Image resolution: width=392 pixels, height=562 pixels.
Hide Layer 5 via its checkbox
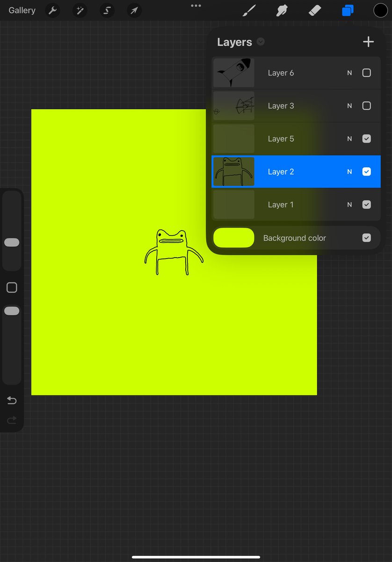[x=367, y=139]
